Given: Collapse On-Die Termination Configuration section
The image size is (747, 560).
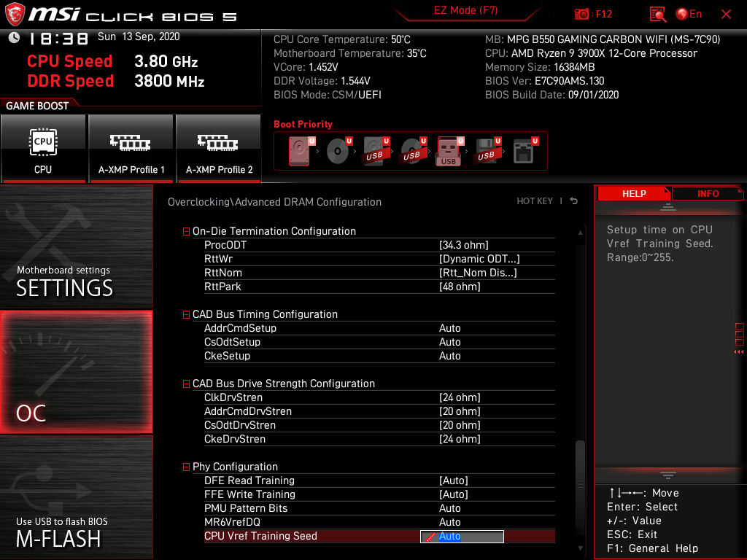Looking at the screenshot, I should [186, 231].
